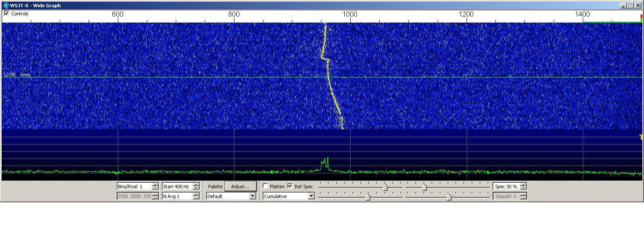Click the yellow signal trace in the waterfall
The image size is (644, 230).
tap(329, 77)
